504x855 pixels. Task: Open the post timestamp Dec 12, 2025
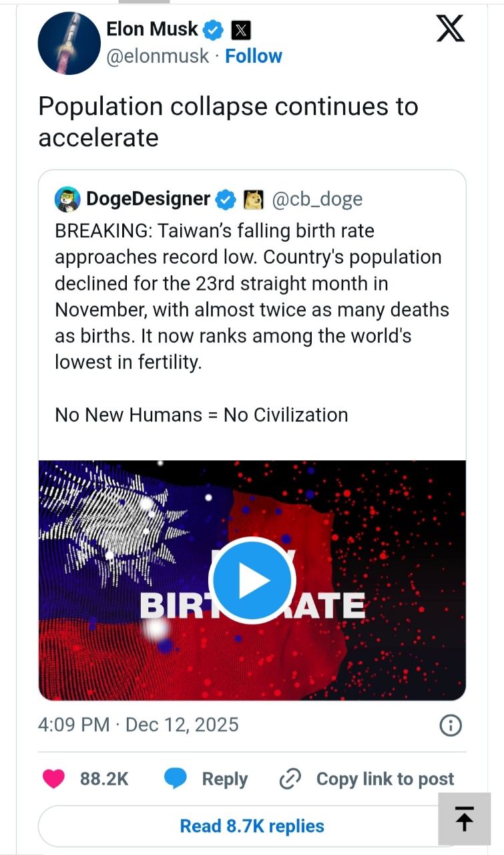pos(138,725)
